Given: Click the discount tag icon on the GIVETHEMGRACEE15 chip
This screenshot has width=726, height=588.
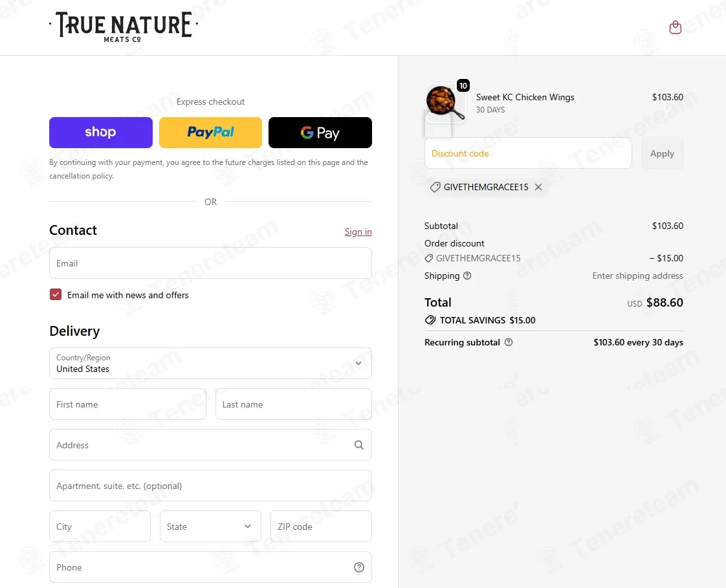Looking at the screenshot, I should pos(435,187).
